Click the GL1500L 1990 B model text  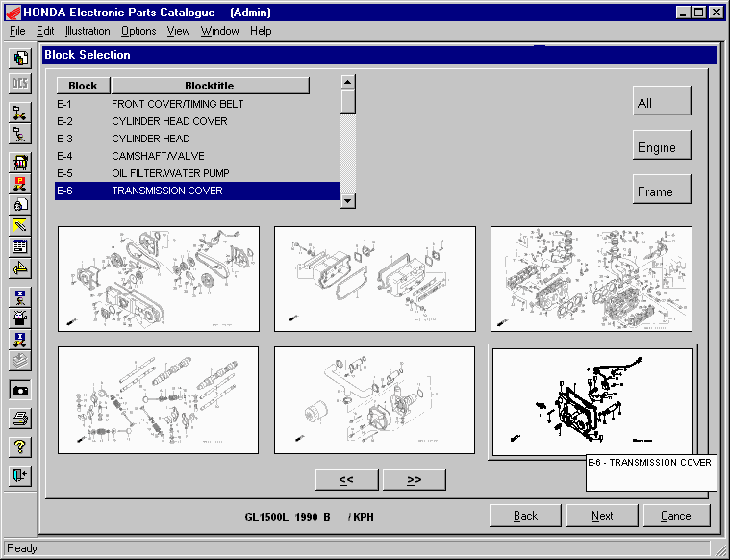[288, 517]
